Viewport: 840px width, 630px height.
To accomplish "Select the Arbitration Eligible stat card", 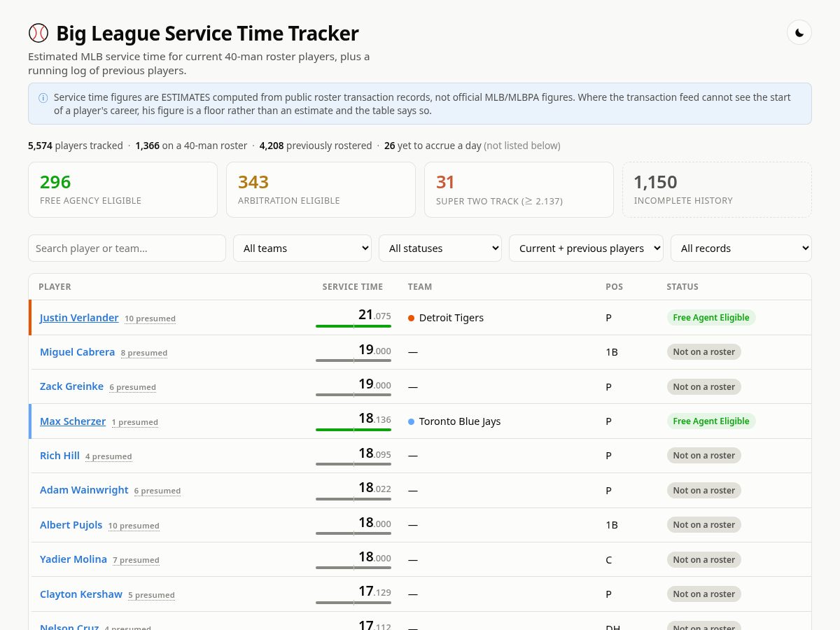I will [x=321, y=190].
